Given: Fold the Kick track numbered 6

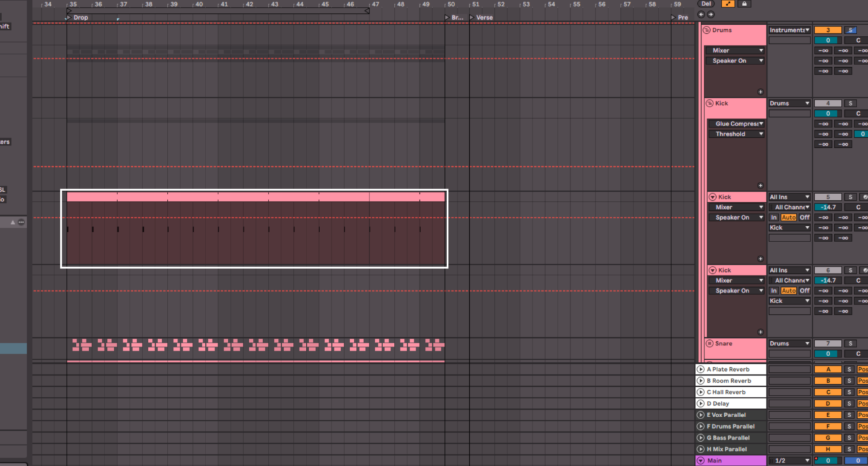Looking at the screenshot, I should coord(713,270).
